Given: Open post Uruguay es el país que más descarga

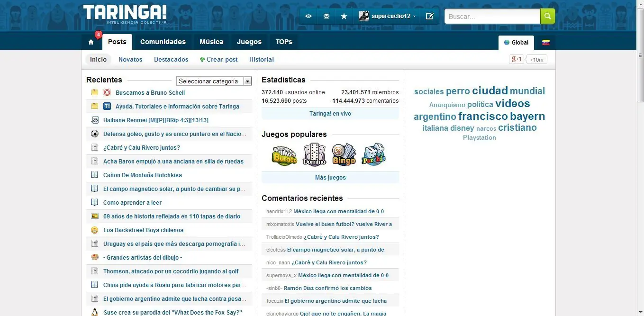Looking at the screenshot, I should pos(174,244).
